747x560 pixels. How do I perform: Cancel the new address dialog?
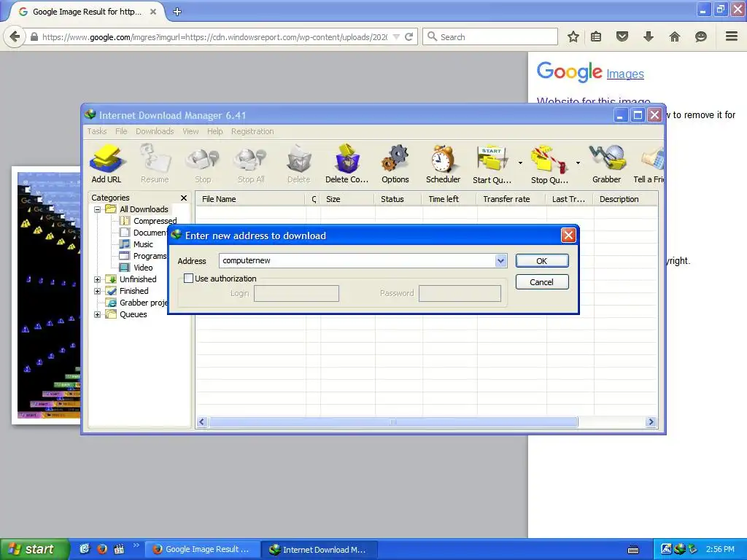[x=542, y=282]
